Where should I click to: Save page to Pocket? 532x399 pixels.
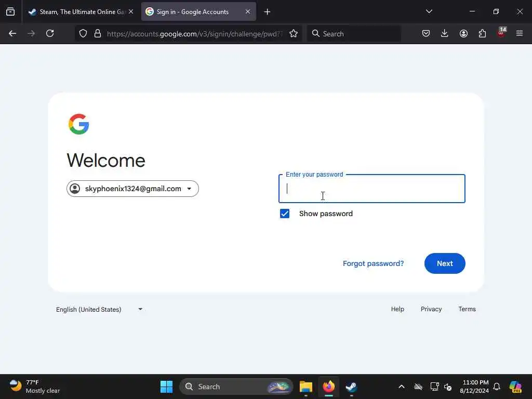pos(426,34)
